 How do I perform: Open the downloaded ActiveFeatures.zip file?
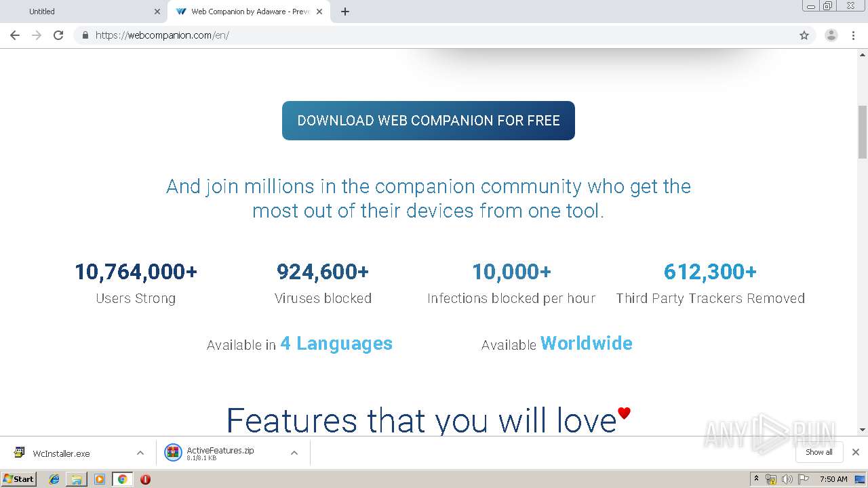pos(220,453)
